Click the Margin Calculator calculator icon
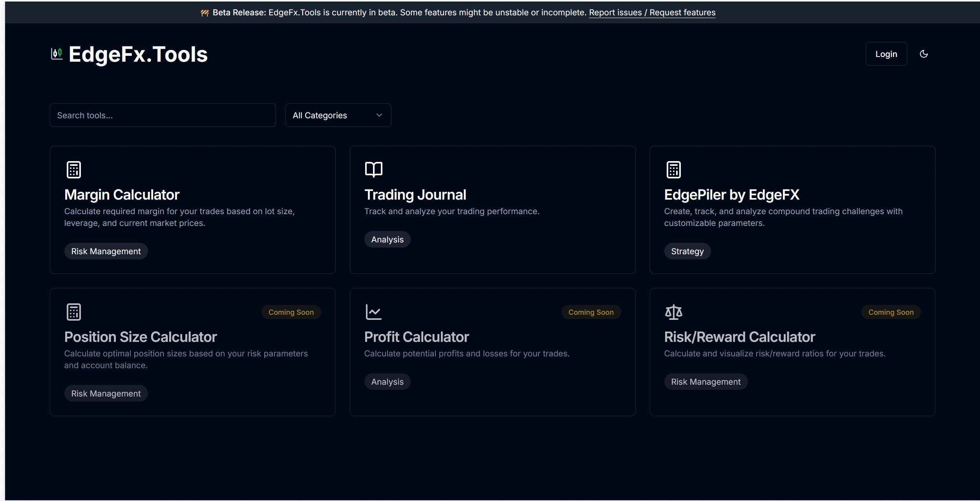Image resolution: width=980 pixels, height=501 pixels. [74, 170]
